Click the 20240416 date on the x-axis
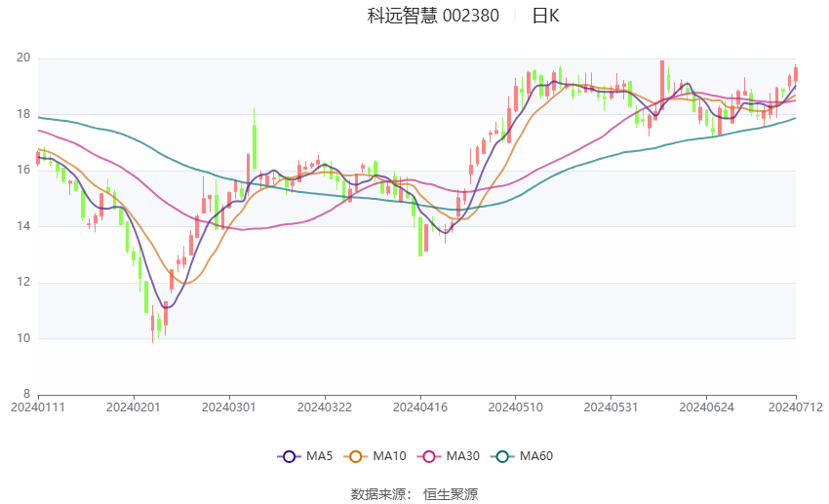Screen dimensions: 829x504 coord(419,406)
